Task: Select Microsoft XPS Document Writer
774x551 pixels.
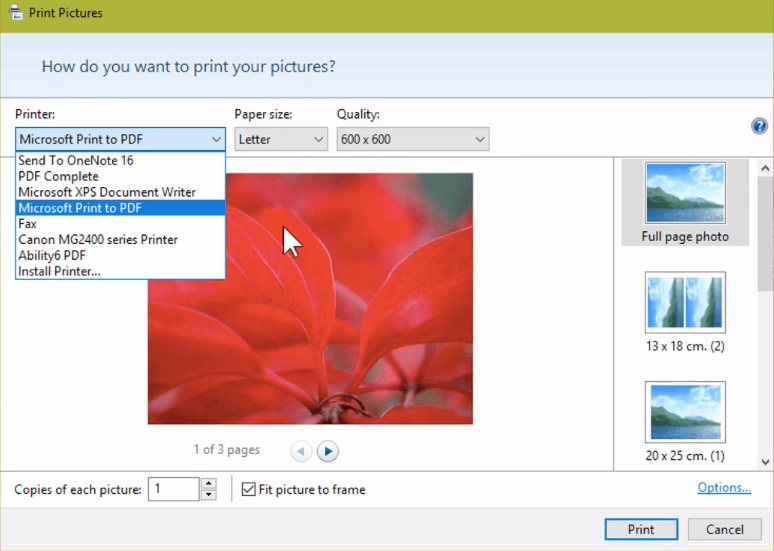Action: 107,192
